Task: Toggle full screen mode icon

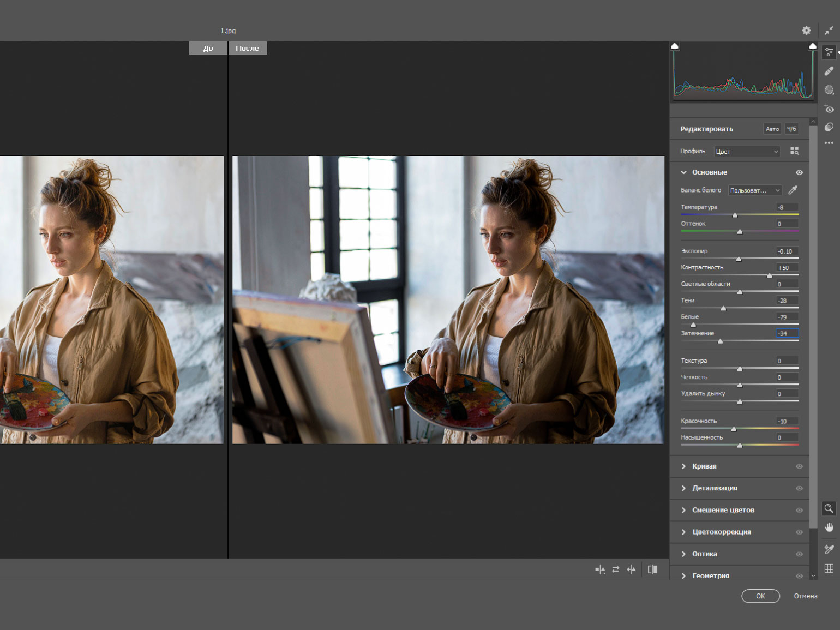Action: tap(829, 31)
